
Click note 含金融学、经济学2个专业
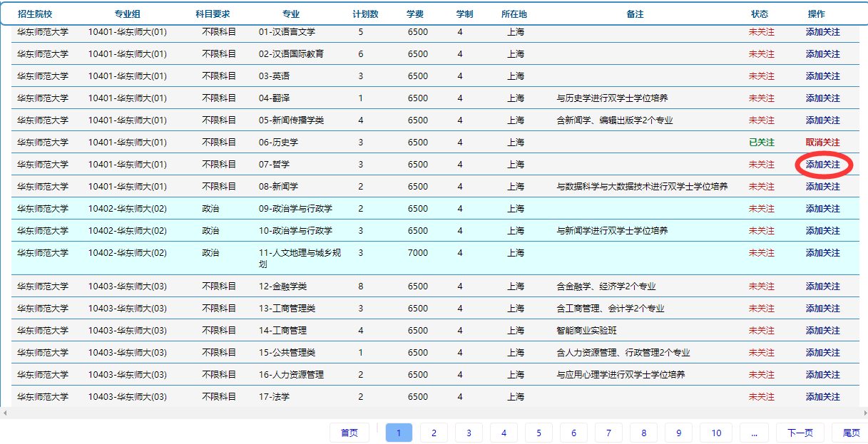pyautogui.click(x=606, y=286)
